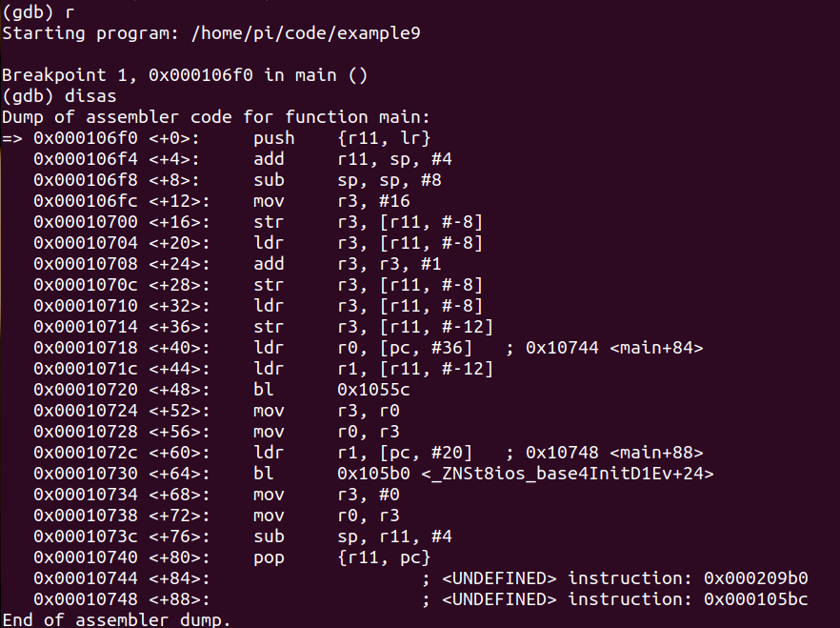The height and width of the screenshot is (628, 840).
Task: Click the 'bl 0x1055c' branch instruction
Action: tap(331, 390)
